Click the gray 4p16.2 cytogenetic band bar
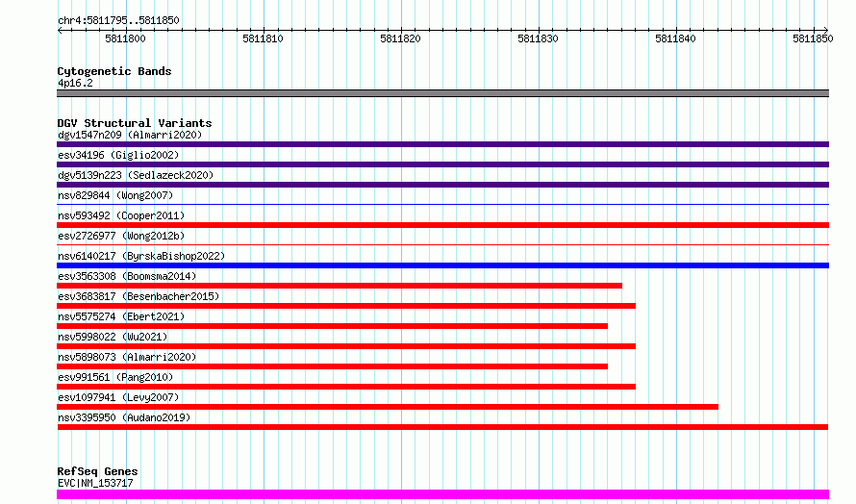This screenshot has height=504, width=856. tap(442, 93)
